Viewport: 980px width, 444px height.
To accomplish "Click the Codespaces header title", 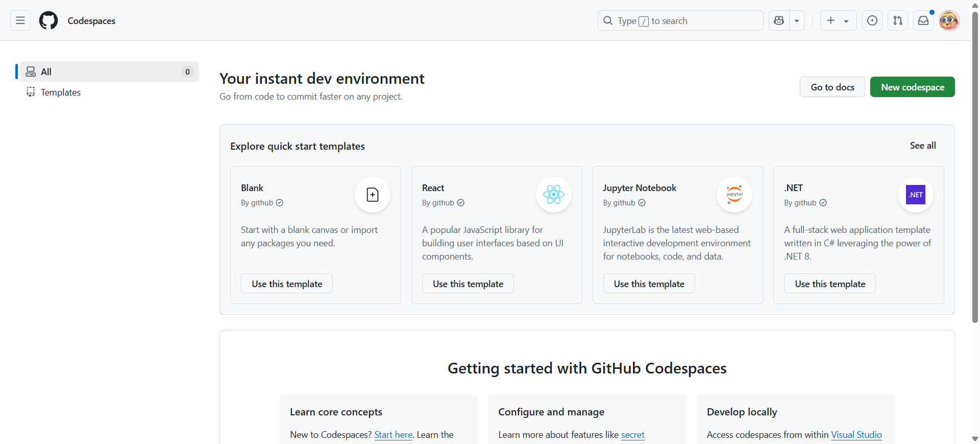I will 91,21.
